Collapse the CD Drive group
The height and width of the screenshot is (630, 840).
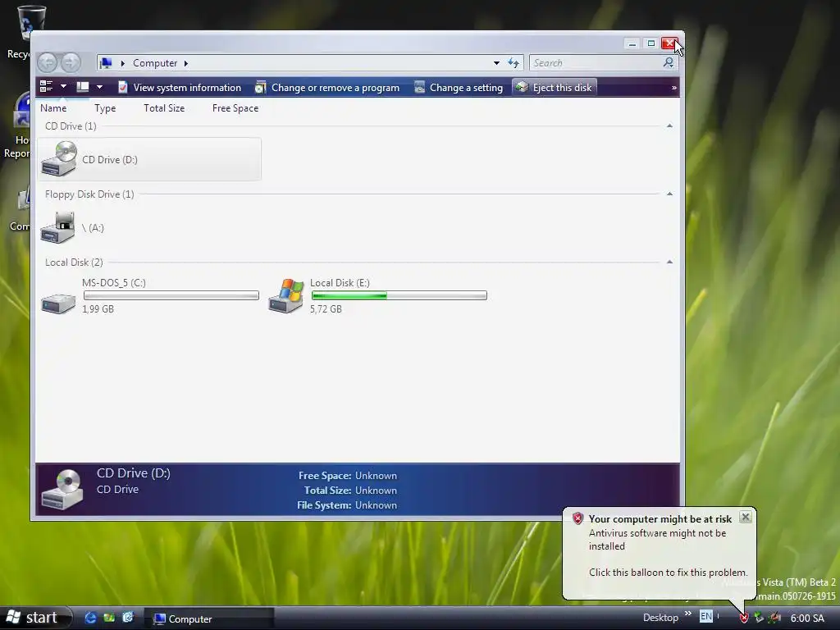pos(669,126)
